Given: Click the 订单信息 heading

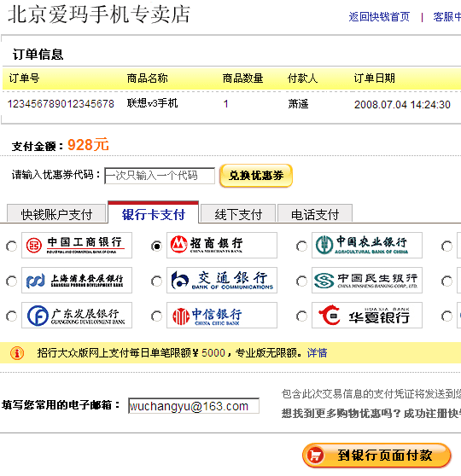Looking at the screenshot, I should point(38,55).
